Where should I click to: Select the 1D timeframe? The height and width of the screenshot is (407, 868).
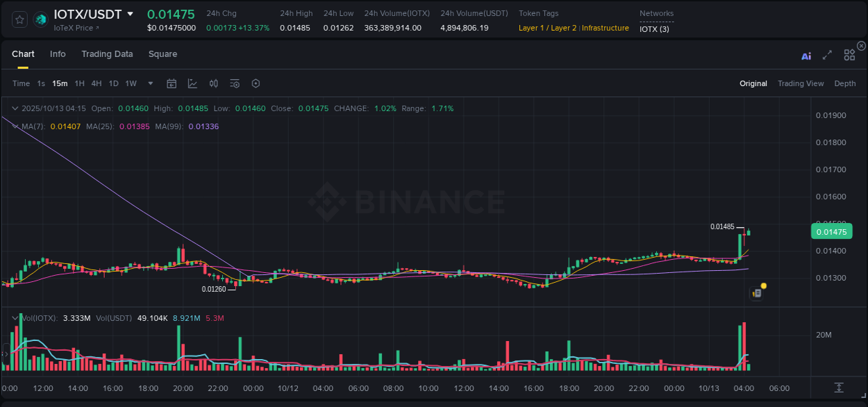113,83
